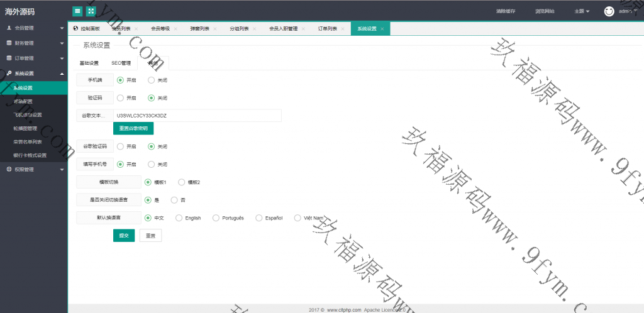Expand the 会员管理 sidebar menu
This screenshot has width=644, height=313.
(x=33, y=28)
